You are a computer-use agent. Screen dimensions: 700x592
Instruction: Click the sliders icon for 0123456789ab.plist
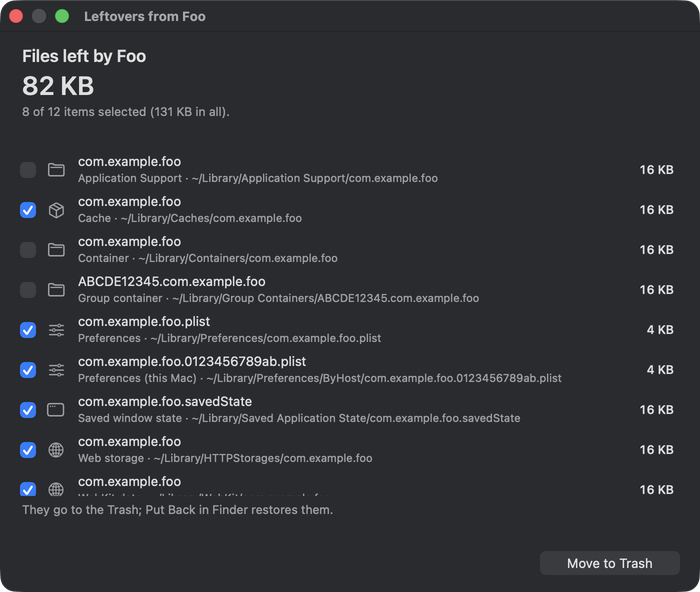pos(56,370)
